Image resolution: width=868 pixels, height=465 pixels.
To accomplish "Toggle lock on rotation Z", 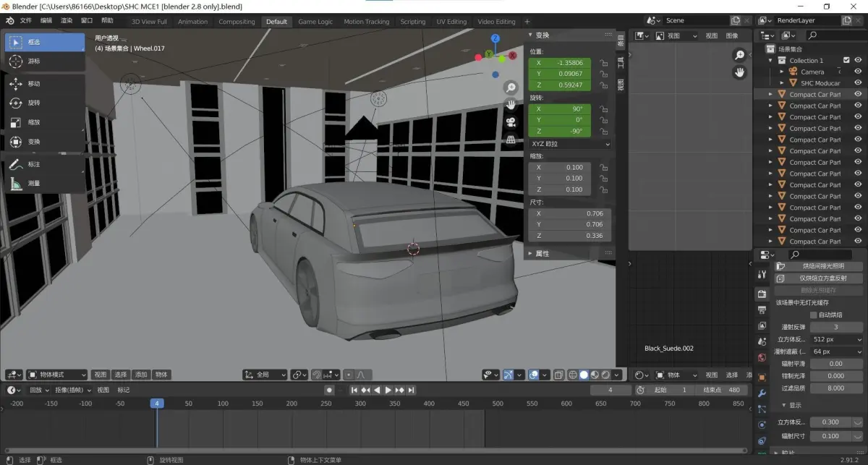I will [603, 132].
